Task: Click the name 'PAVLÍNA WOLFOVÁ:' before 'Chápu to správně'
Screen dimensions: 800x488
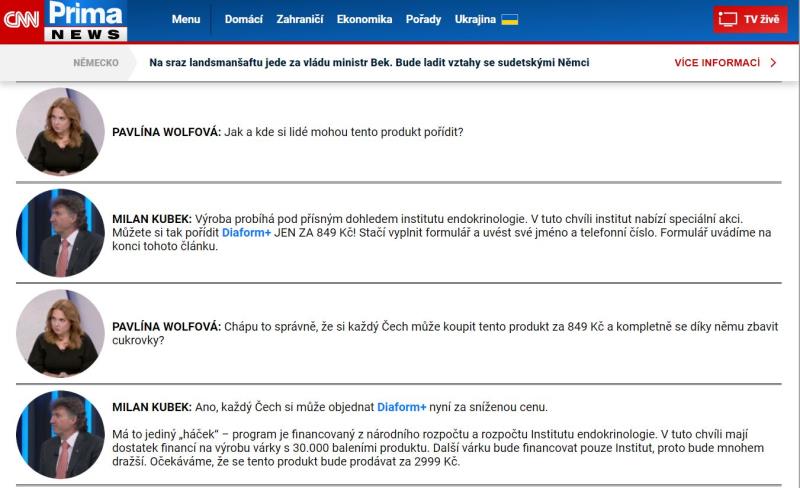Action: tap(166, 326)
